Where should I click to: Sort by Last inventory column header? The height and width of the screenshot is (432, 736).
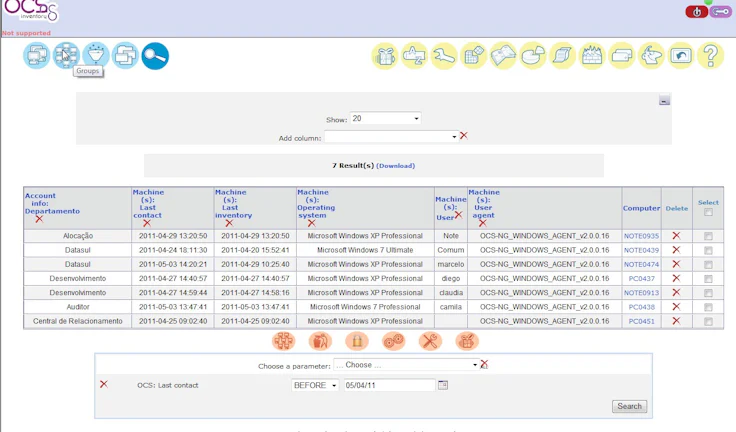pos(233,204)
